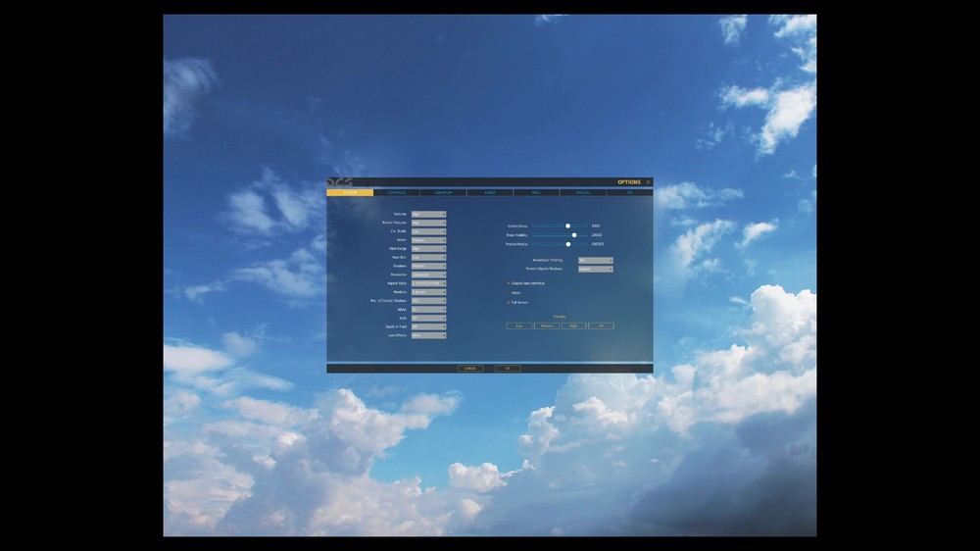Open the Monitors dropdown
The width and height of the screenshot is (980, 551).
(x=429, y=292)
